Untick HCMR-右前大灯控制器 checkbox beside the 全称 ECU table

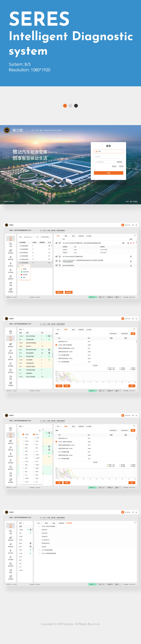tap(56, 345)
